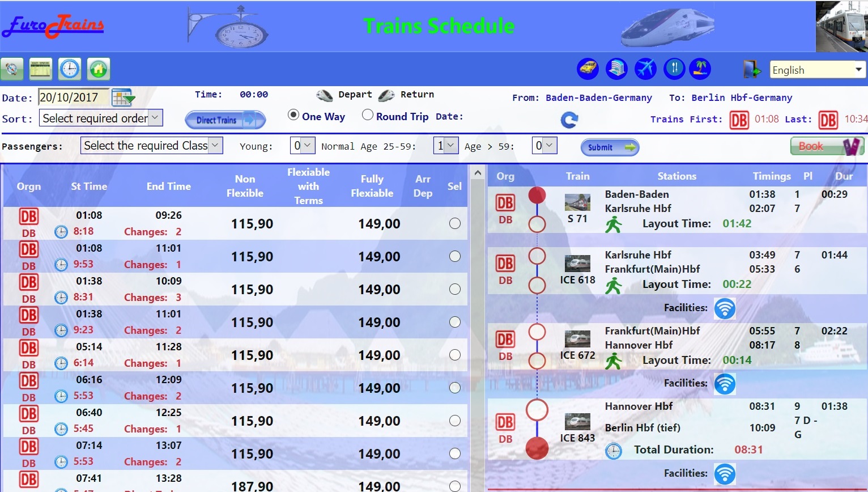Click the EuroTrains logo
Viewport: 868px width, 492px height.
(x=53, y=26)
